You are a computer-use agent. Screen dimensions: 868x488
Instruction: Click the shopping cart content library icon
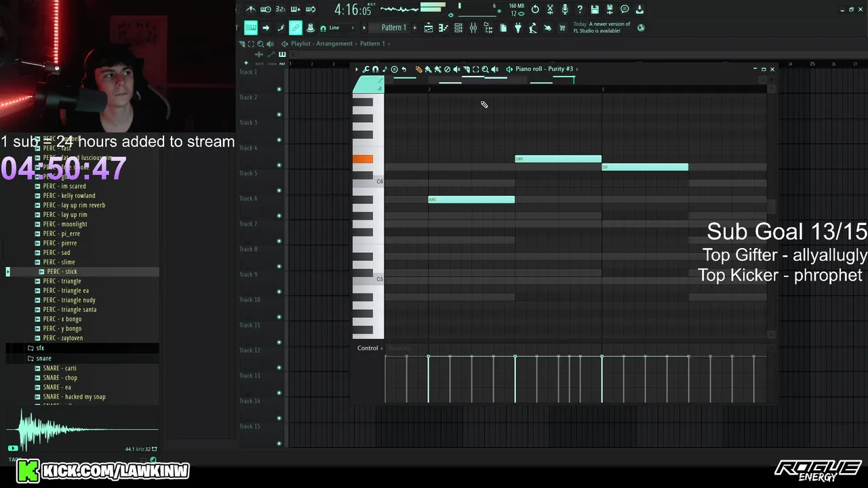click(x=562, y=28)
